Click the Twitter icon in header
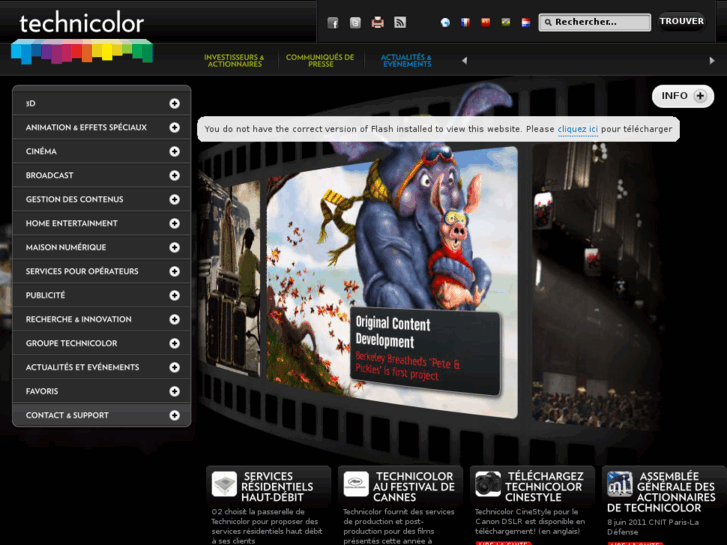The width and height of the screenshot is (727, 545). click(x=355, y=22)
